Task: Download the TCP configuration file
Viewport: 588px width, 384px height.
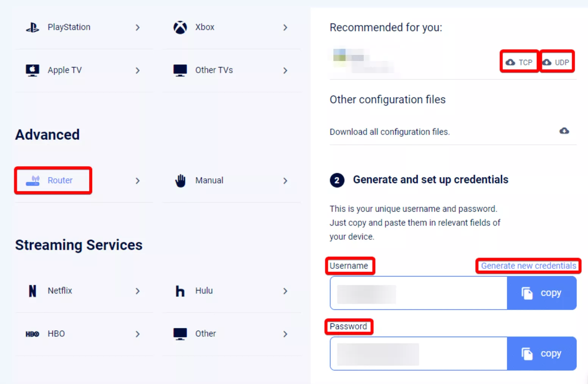Action: point(519,62)
